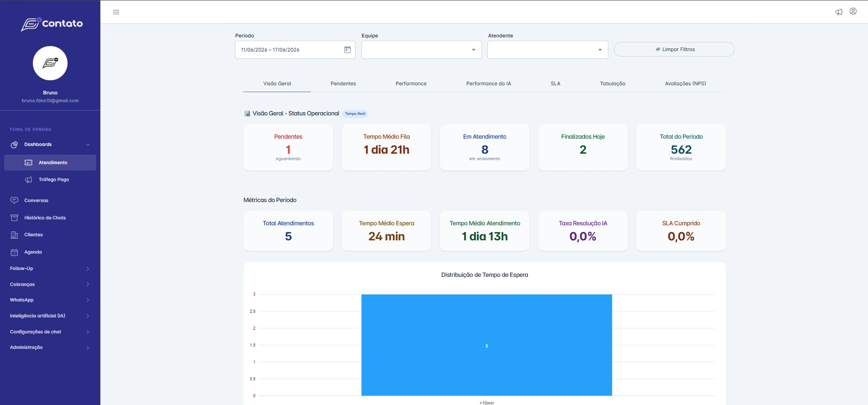Click the Histórico de Chats archive icon

pyautogui.click(x=14, y=218)
